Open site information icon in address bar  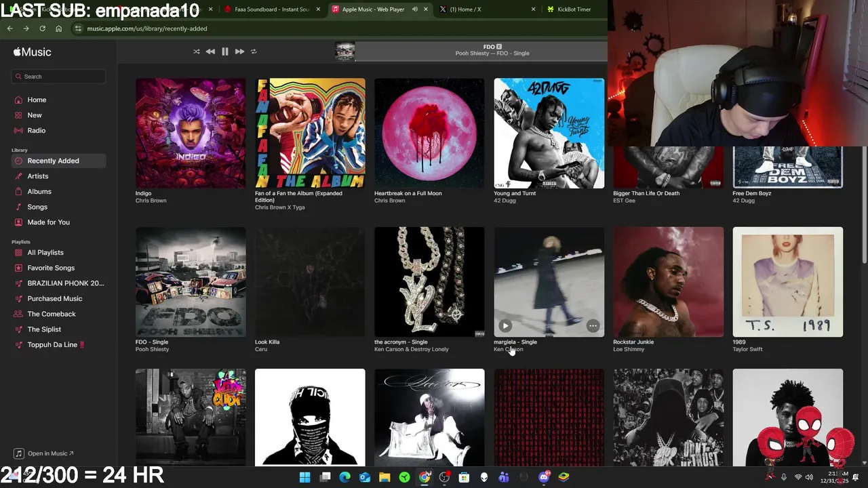click(78, 28)
